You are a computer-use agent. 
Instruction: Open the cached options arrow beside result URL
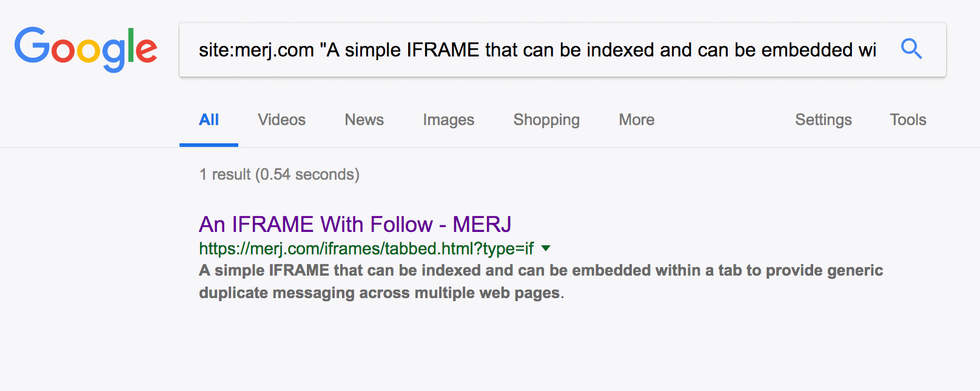[546, 248]
